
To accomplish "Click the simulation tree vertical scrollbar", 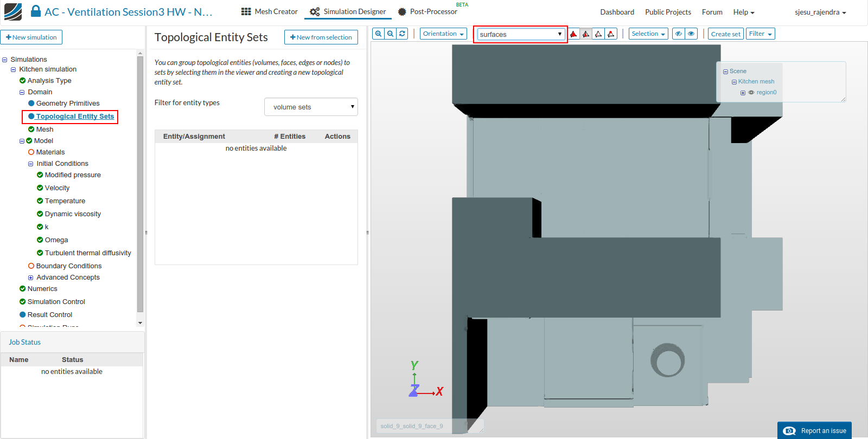I will [140, 184].
